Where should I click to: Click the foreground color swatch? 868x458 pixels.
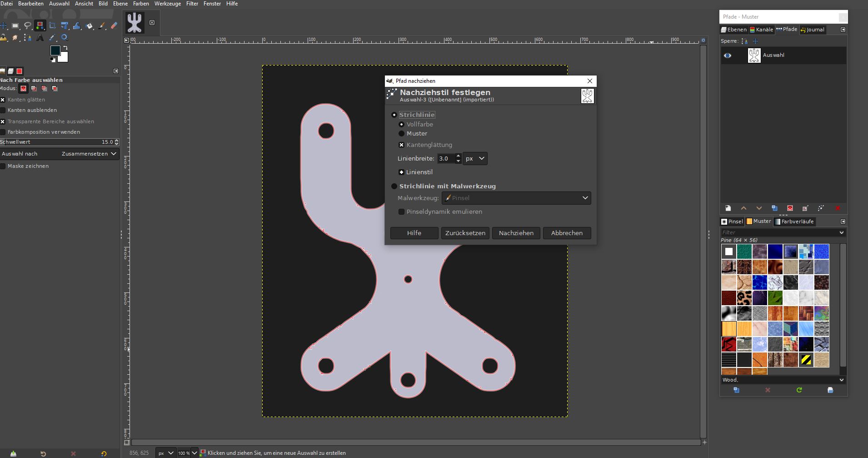coord(55,50)
